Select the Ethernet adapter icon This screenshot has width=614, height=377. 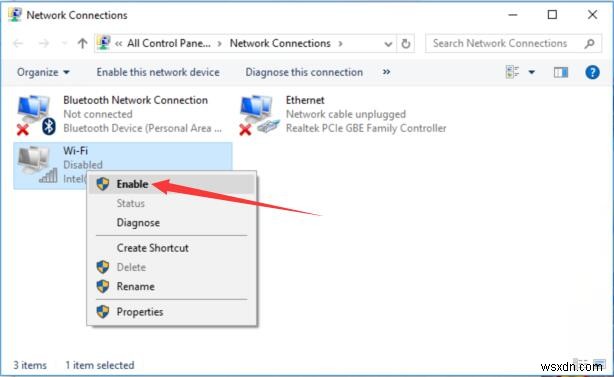(x=259, y=114)
